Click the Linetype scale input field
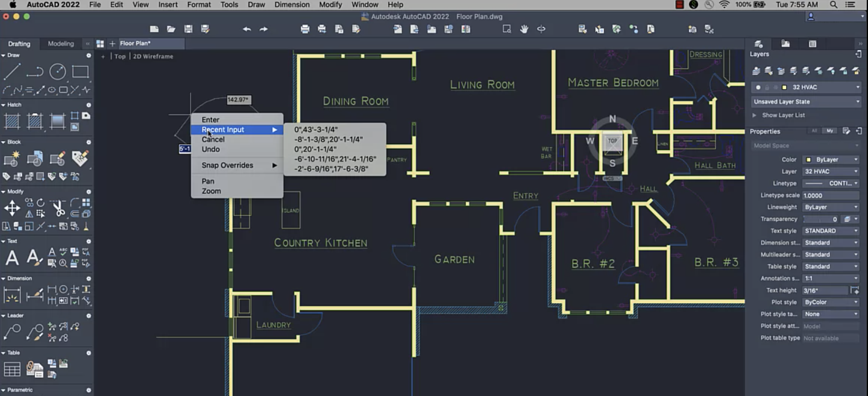This screenshot has width=868, height=396. tap(831, 195)
